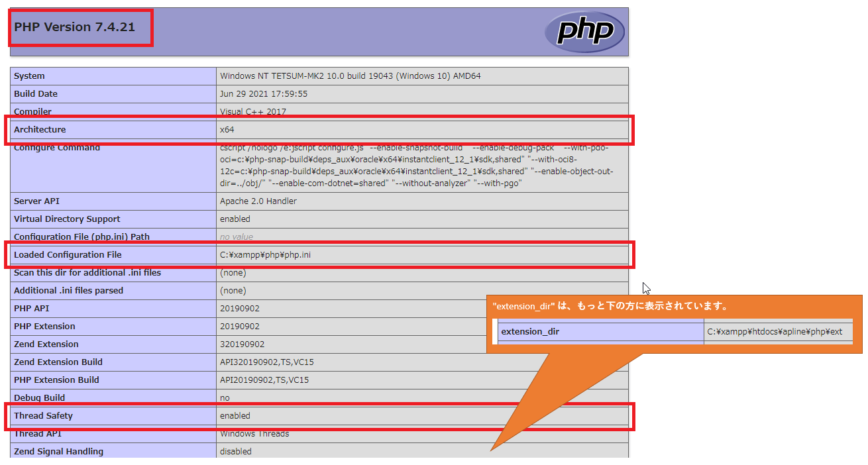Click the x64 architecture value

[227, 130]
